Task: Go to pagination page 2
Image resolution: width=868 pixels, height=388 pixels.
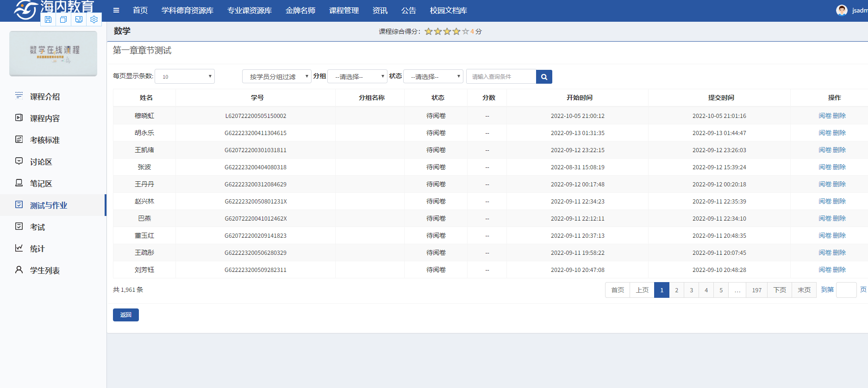Action: [x=676, y=290]
